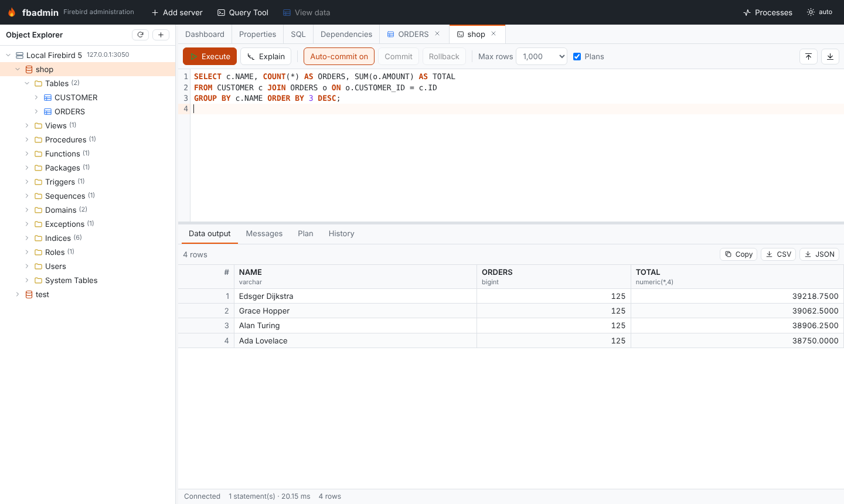Click the Commit button
The image size is (844, 504).
pos(399,56)
